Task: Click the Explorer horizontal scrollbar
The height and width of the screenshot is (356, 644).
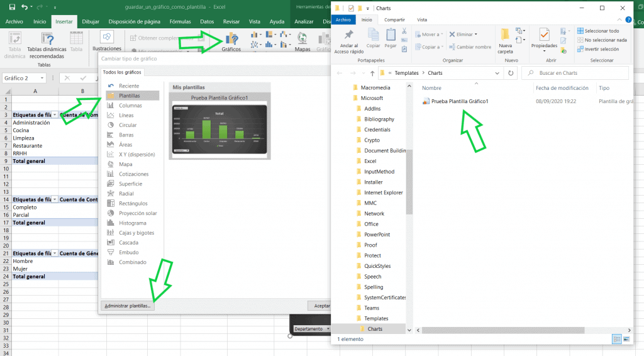Action: [x=503, y=330]
